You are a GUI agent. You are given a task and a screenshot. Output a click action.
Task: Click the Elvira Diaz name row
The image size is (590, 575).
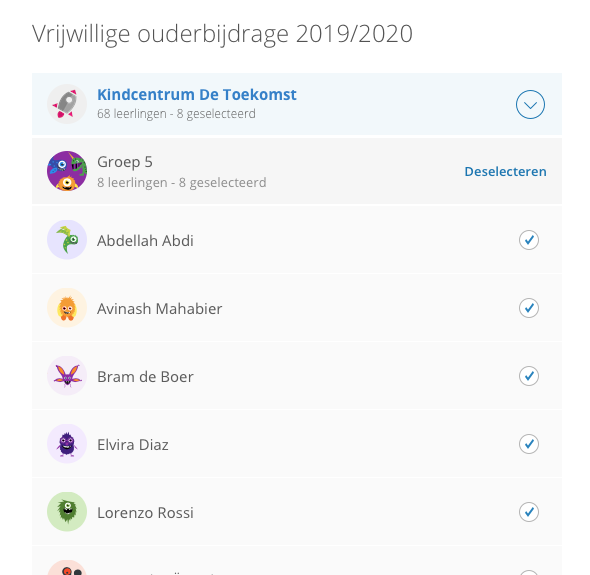click(x=297, y=444)
